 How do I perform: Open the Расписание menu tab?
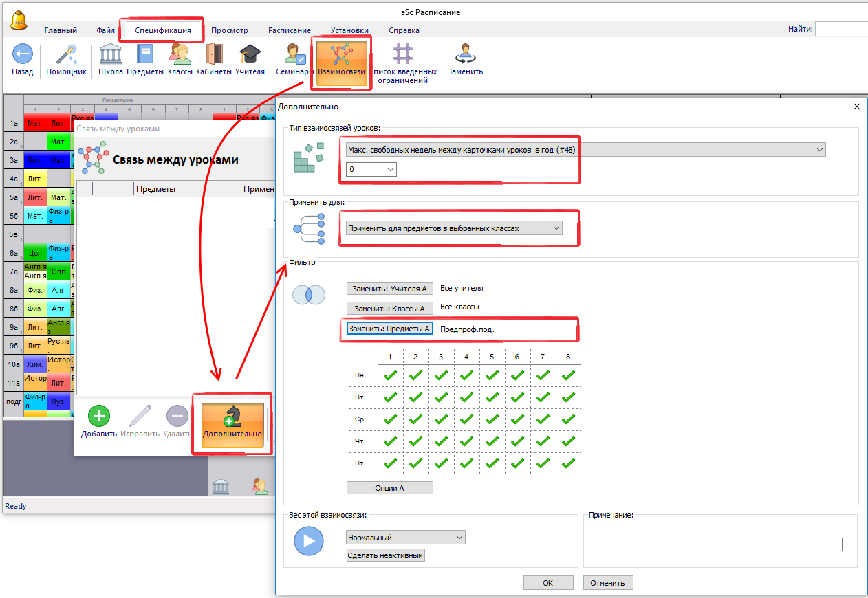point(289,30)
